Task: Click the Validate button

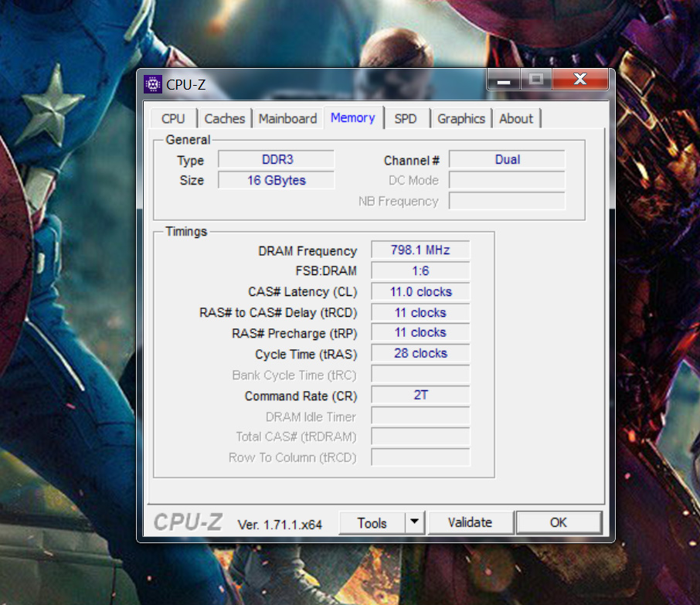Action: point(470,522)
